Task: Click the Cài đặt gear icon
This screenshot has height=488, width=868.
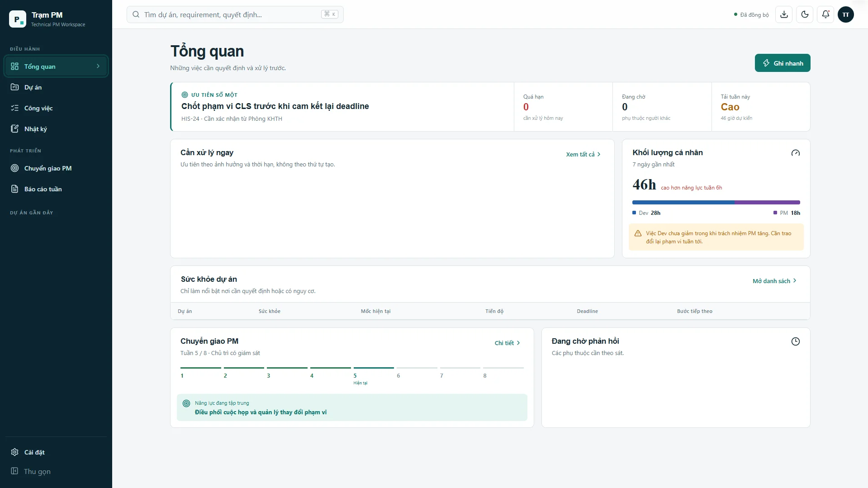Action: 15,452
